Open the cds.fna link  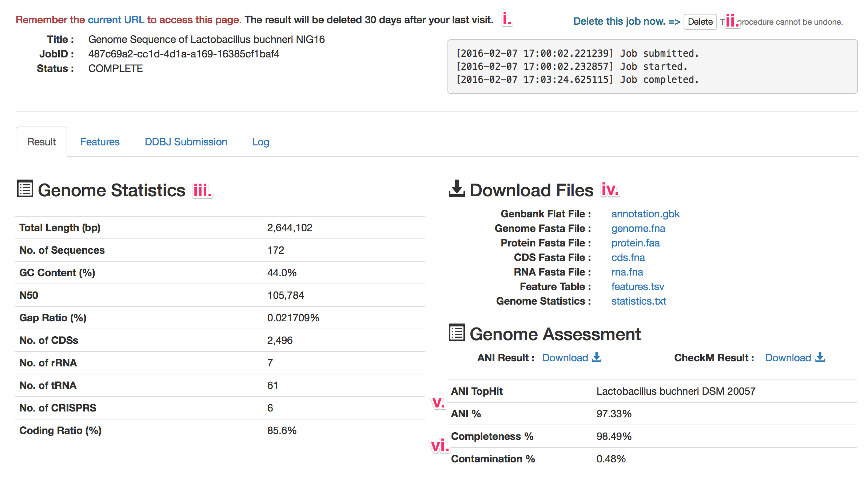(628, 257)
